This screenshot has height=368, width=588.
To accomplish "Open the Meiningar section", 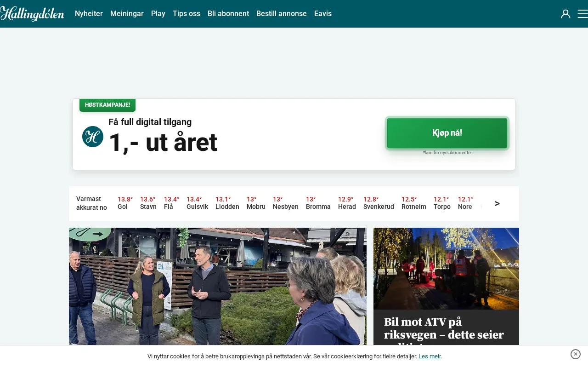I will pos(127,14).
